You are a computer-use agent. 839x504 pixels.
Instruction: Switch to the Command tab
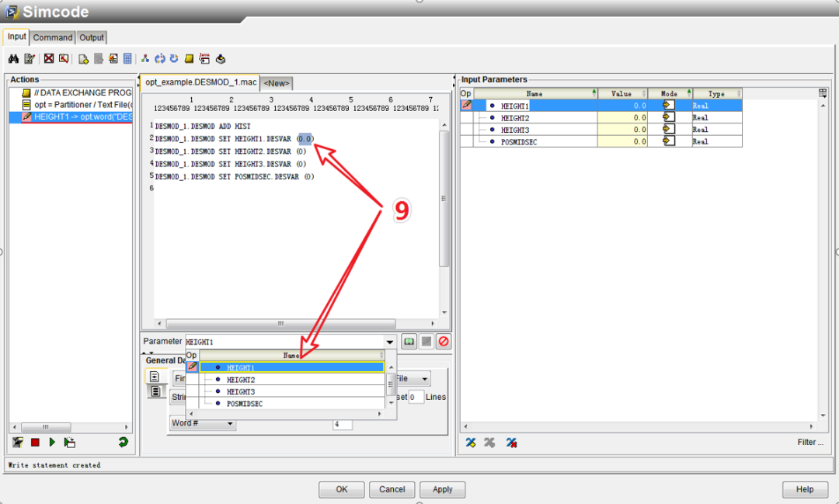click(x=53, y=37)
